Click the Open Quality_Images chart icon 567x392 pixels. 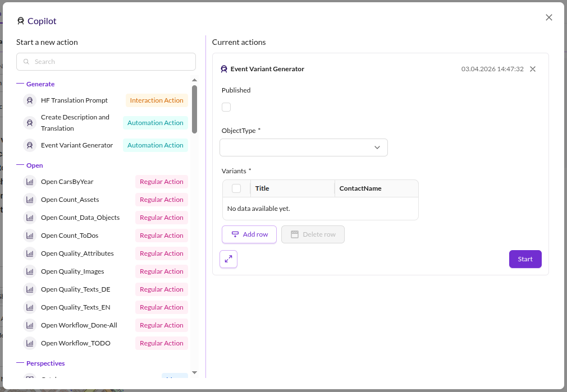pyautogui.click(x=30, y=271)
